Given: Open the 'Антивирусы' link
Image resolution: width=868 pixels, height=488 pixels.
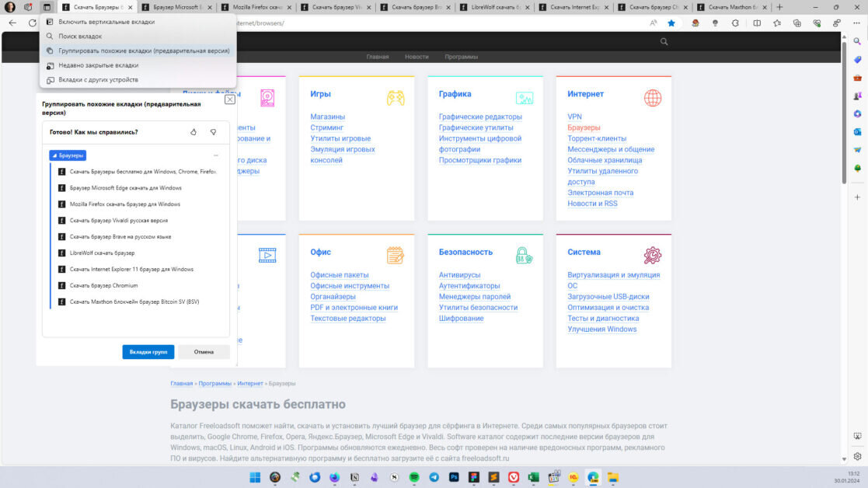Looking at the screenshot, I should point(459,275).
